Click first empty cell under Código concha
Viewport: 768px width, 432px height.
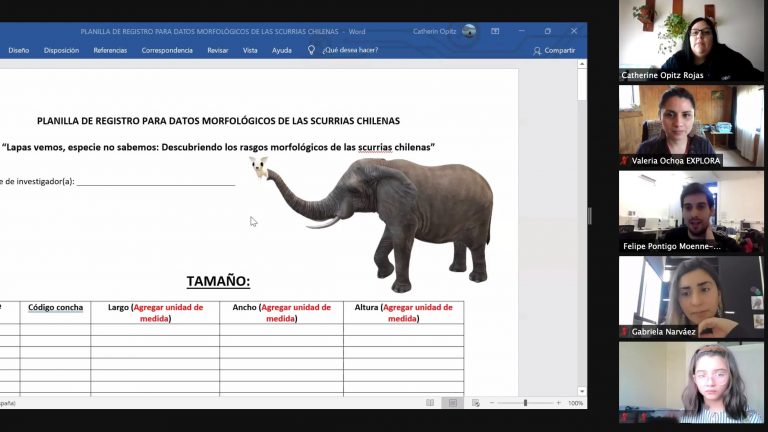click(x=55, y=330)
